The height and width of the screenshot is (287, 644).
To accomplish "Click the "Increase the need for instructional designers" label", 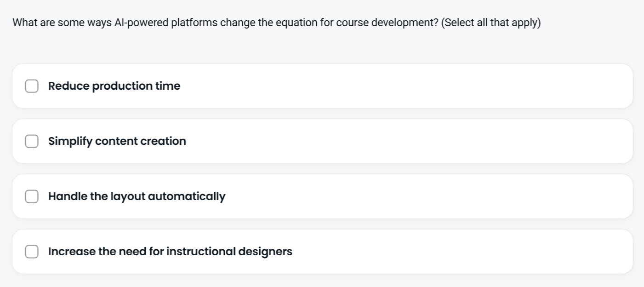I will 170,252.
